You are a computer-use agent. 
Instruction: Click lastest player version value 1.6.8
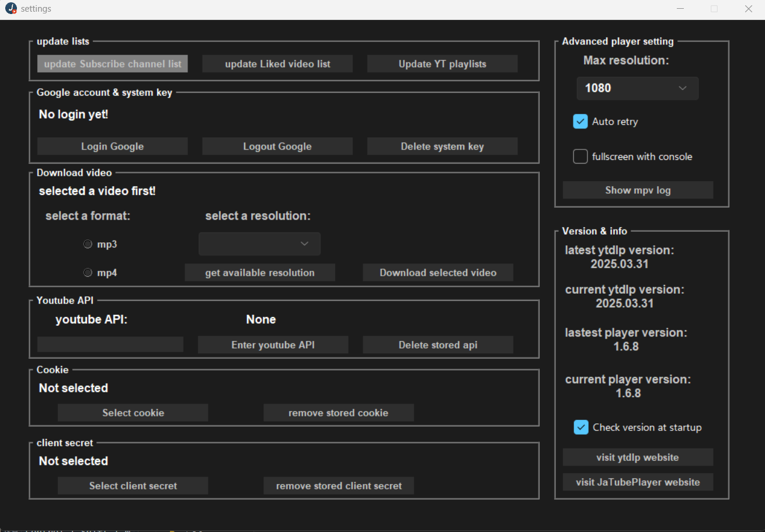tap(627, 346)
